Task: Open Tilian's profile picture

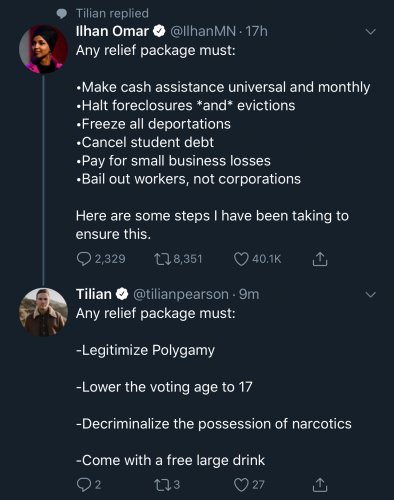Action: point(44,312)
